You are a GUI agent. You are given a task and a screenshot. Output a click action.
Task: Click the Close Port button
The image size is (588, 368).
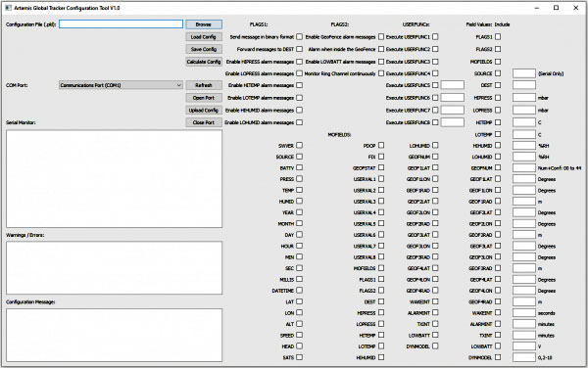[x=204, y=122]
